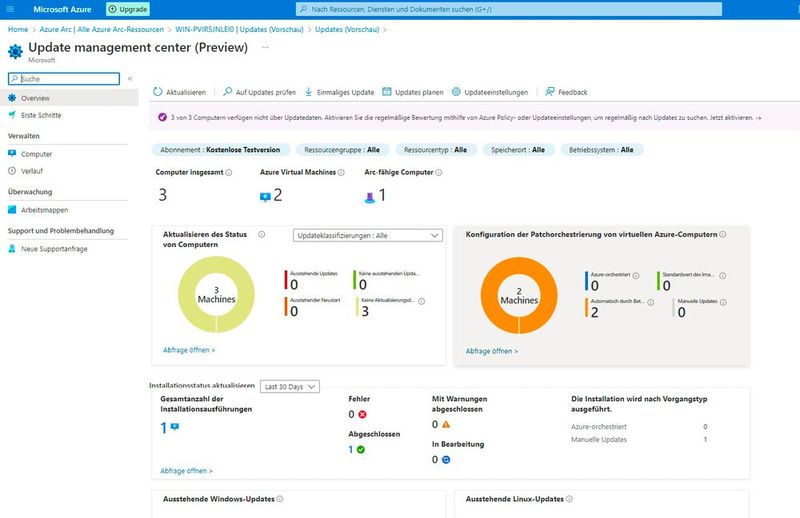This screenshot has width=800, height=518.
Task: Open Updateklassifizierungen dropdown
Action: coord(368,235)
